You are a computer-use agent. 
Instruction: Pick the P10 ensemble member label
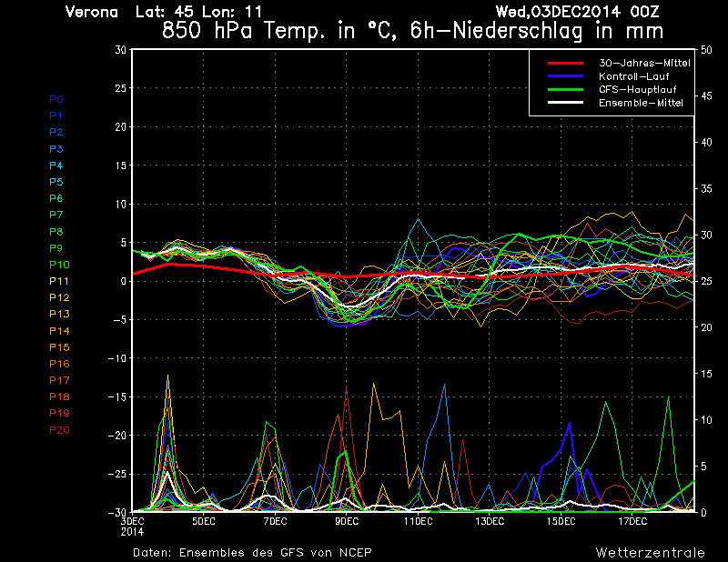(58, 265)
